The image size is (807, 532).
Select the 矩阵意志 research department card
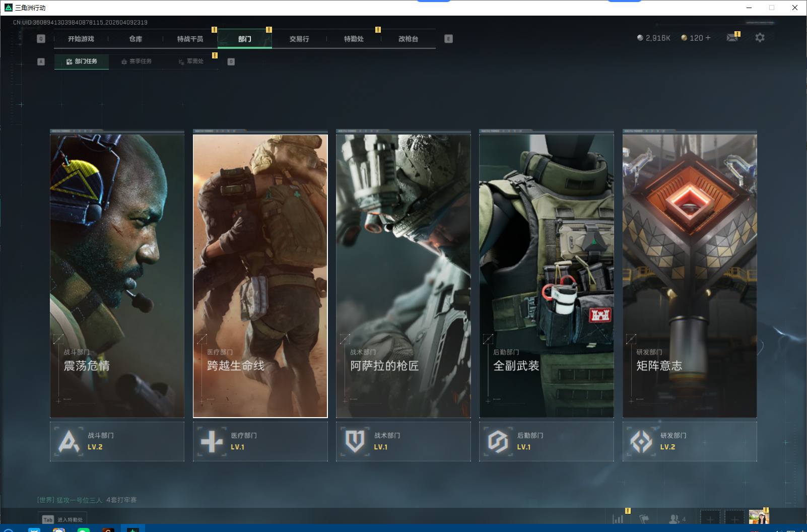coord(689,276)
